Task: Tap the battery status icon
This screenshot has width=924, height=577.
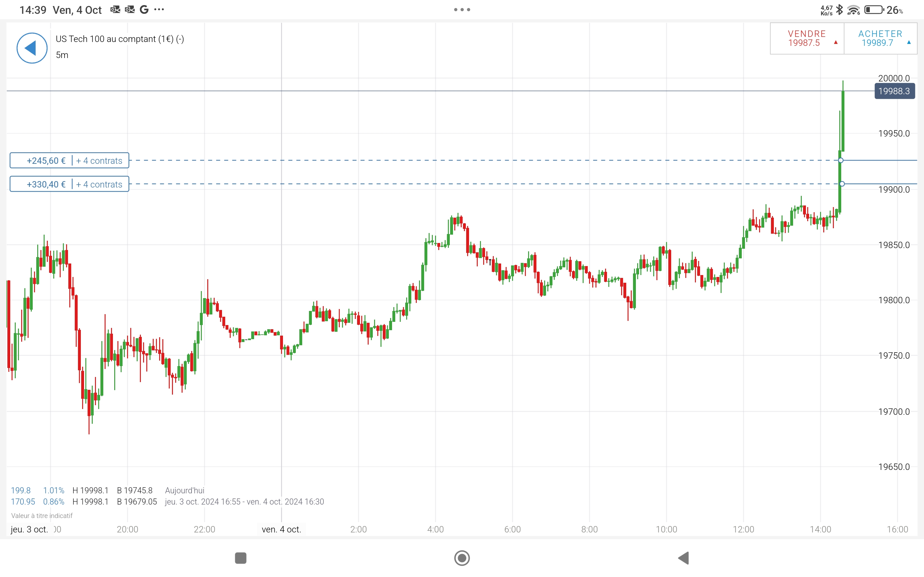Action: pos(874,10)
